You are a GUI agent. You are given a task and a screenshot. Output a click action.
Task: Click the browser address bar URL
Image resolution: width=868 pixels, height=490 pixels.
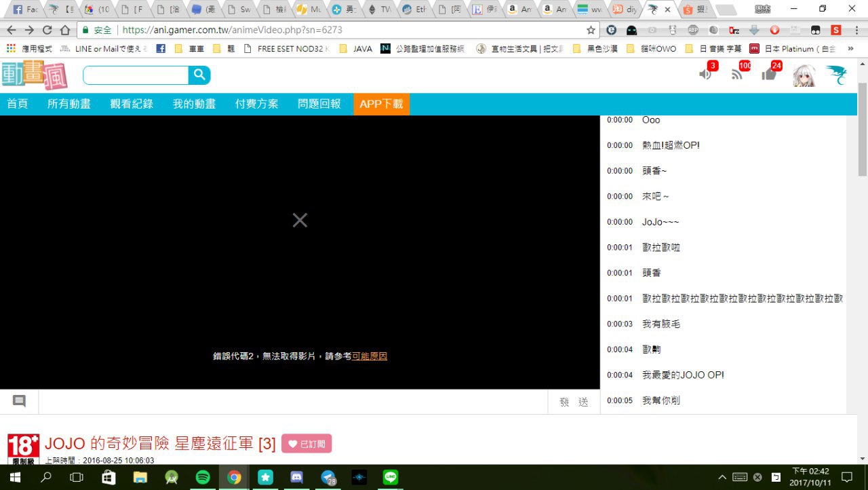tap(232, 30)
